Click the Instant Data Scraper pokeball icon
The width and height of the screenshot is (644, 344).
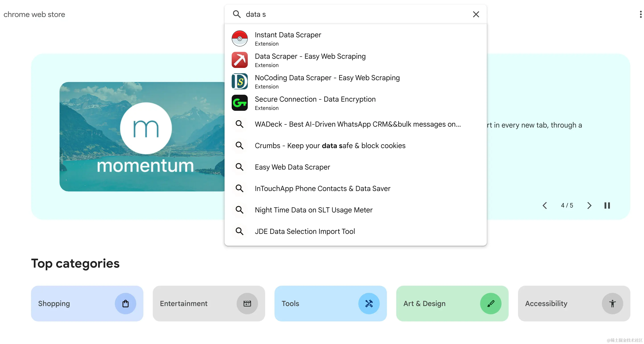pyautogui.click(x=239, y=39)
